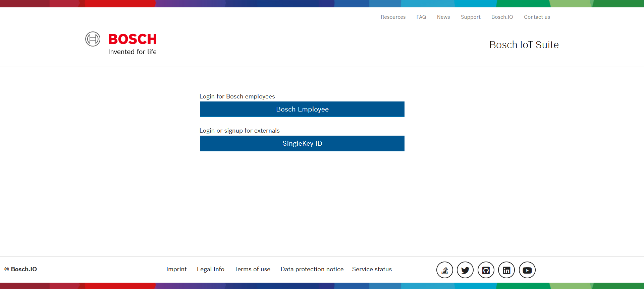Log in with the Bosch Employee button
The width and height of the screenshot is (644, 289).
click(x=302, y=110)
